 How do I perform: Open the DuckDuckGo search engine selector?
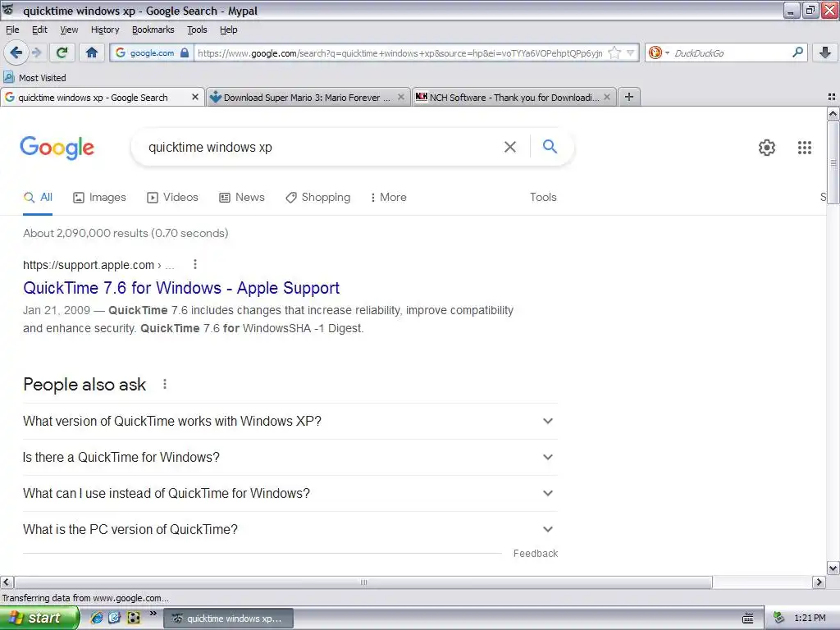pyautogui.click(x=658, y=52)
